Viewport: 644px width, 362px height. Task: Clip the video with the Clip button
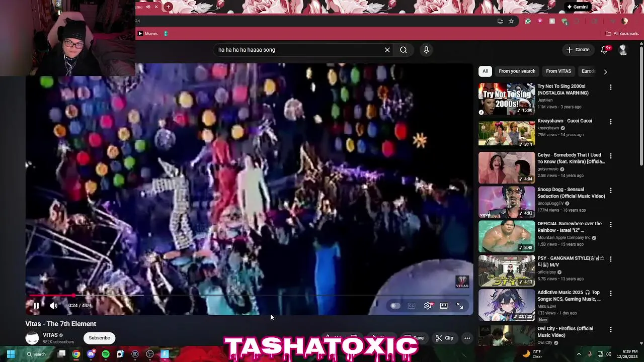click(x=444, y=338)
